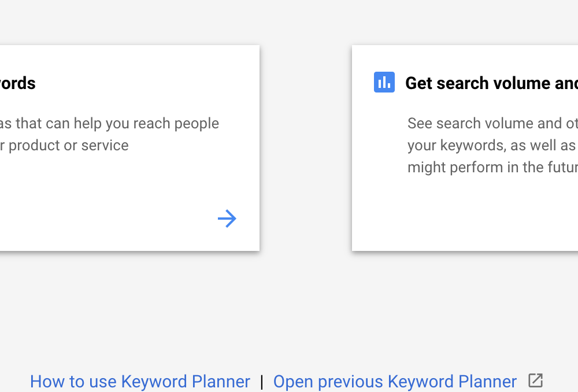Screen dimensions: 578x392
Task: Click the 'your keywords, as well as' line
Action: click(x=491, y=145)
